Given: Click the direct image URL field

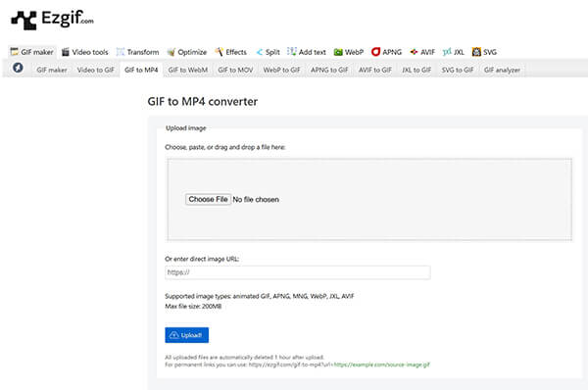Looking at the screenshot, I should tap(297, 272).
